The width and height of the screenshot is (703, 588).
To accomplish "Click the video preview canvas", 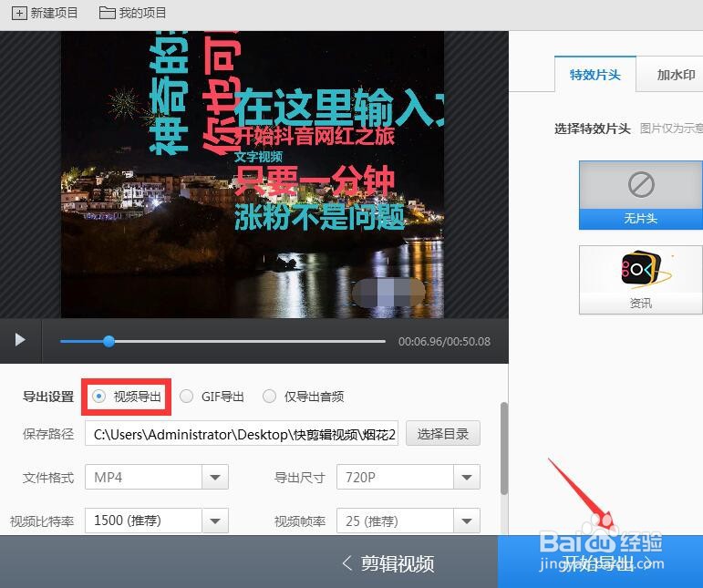I will [253, 174].
